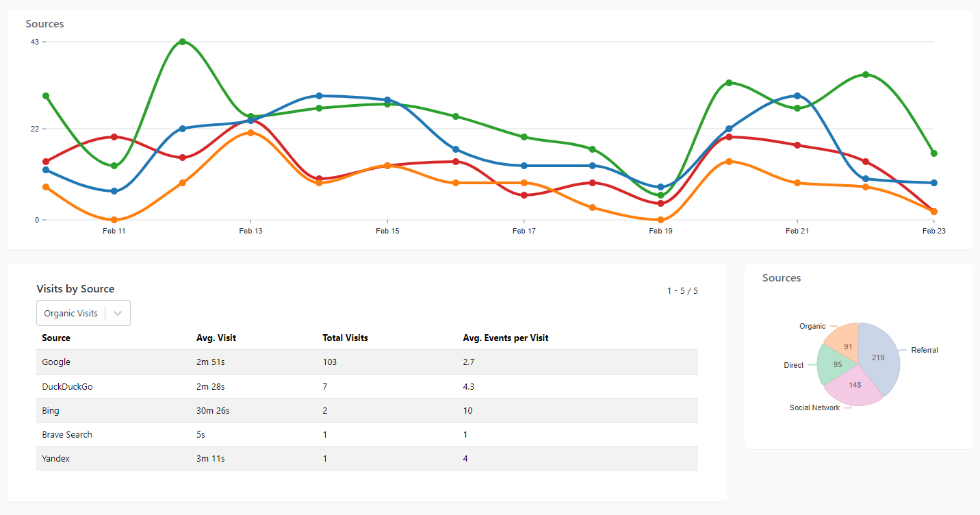Sort by Avg. Events per Visit header
980x515 pixels.
(506, 338)
